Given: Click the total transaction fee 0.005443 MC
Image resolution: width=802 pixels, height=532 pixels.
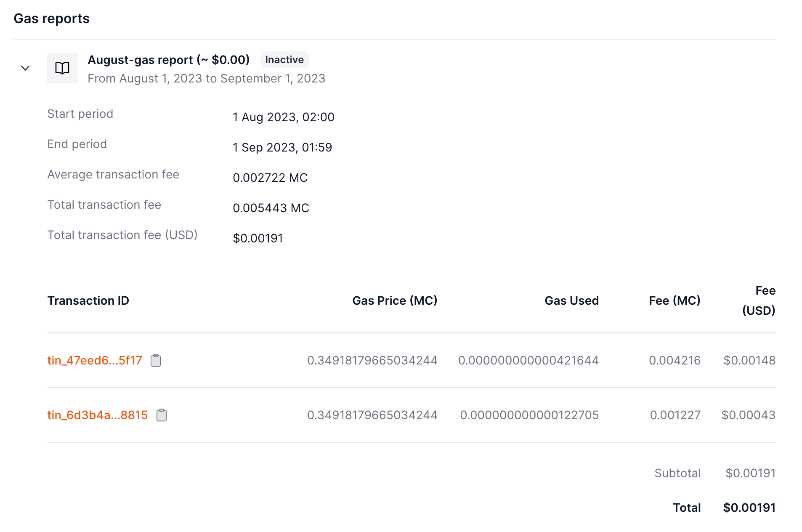Looking at the screenshot, I should click(271, 208).
